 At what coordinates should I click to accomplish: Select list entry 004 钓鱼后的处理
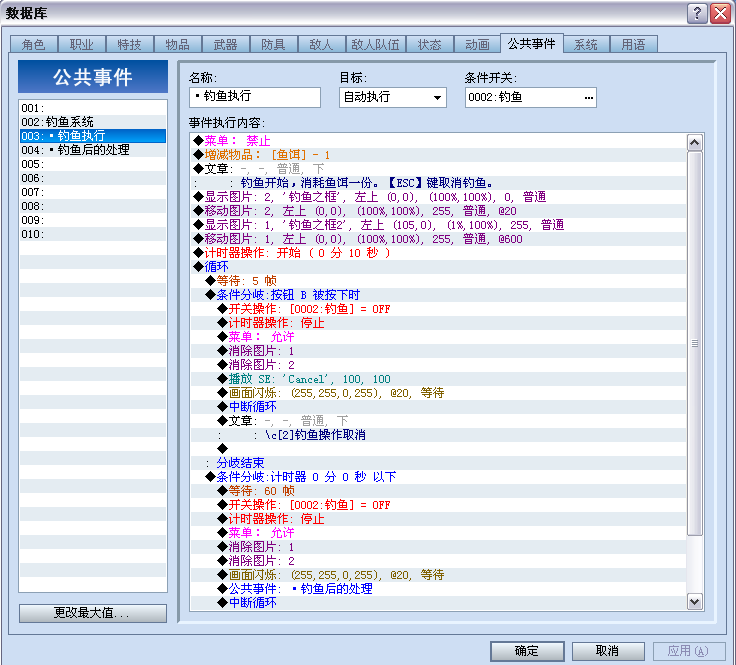pos(93,150)
